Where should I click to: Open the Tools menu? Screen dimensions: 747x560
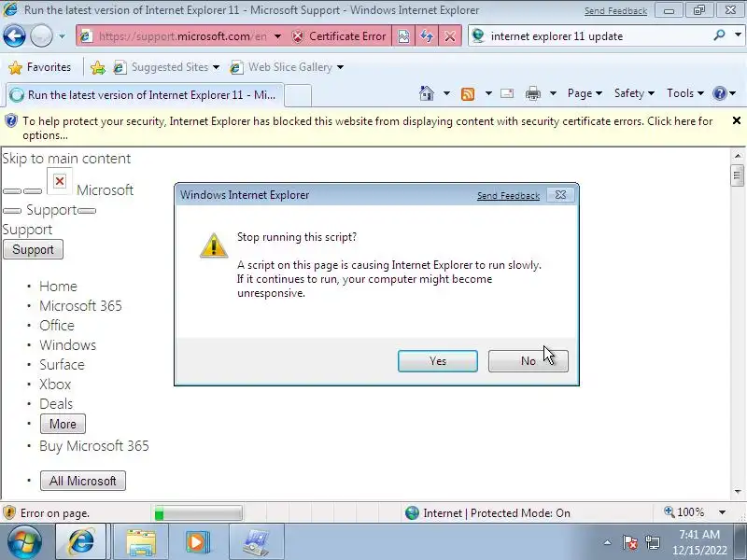point(685,93)
